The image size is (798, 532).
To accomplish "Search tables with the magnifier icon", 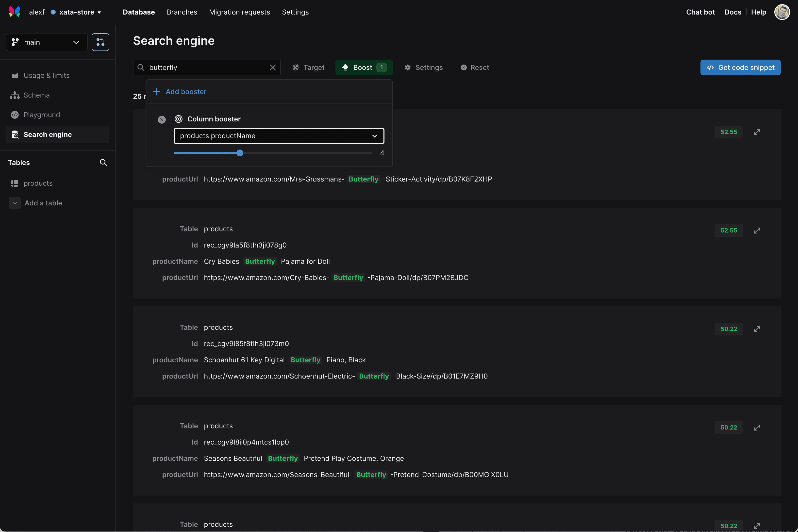I will 103,163.
